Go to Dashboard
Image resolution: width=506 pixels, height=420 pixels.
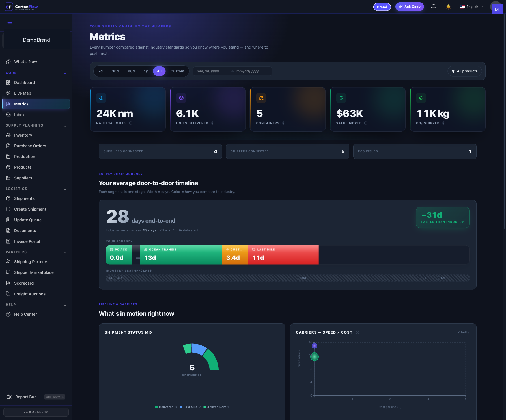(x=36, y=83)
